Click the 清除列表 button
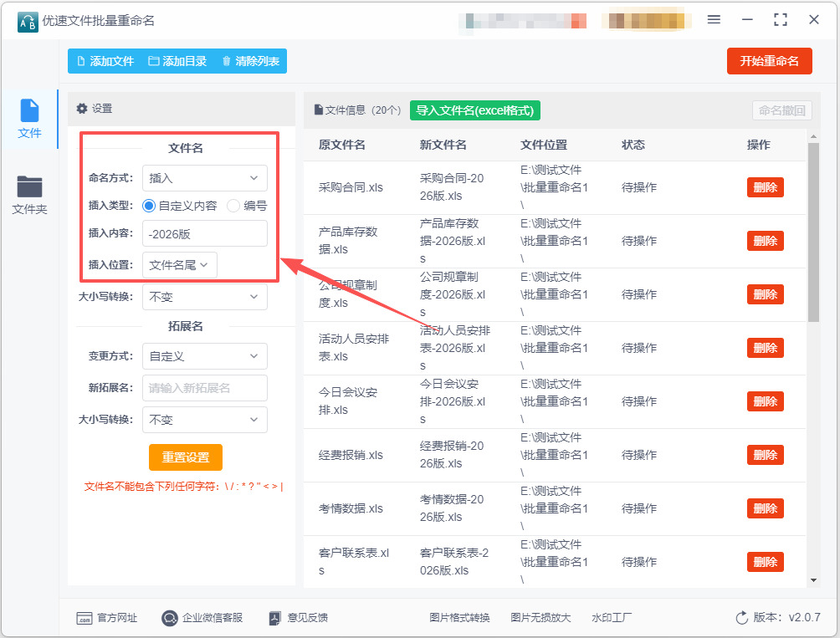This screenshot has height=638, width=840. point(251,61)
